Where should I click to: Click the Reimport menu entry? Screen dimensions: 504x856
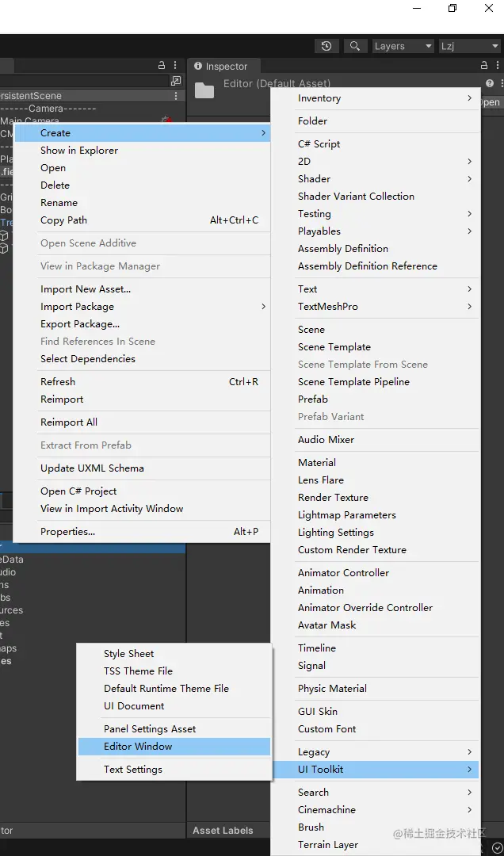(142, 399)
